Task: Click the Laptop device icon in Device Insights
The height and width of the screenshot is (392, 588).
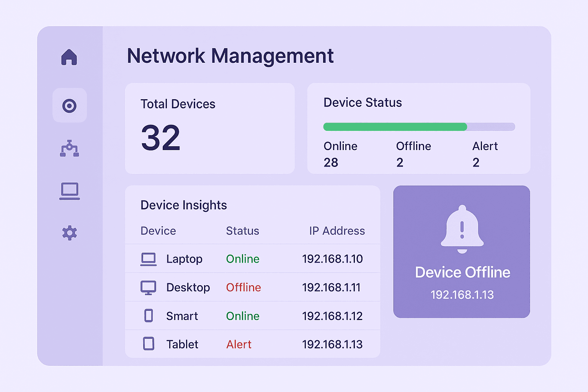Action: [149, 258]
